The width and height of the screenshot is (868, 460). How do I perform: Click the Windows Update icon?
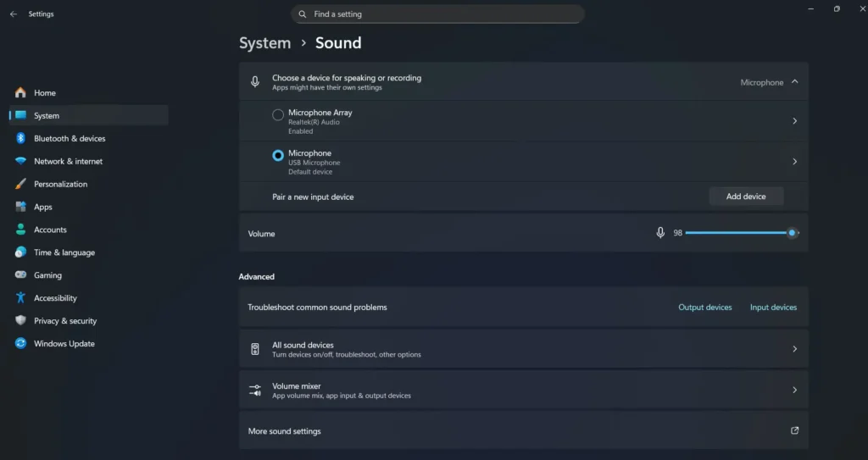(20, 344)
